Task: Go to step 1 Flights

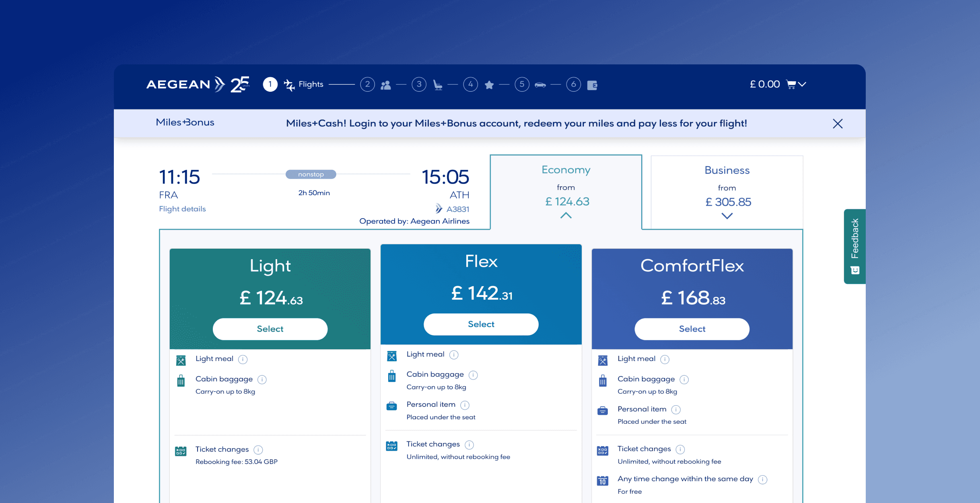Action: coord(270,85)
